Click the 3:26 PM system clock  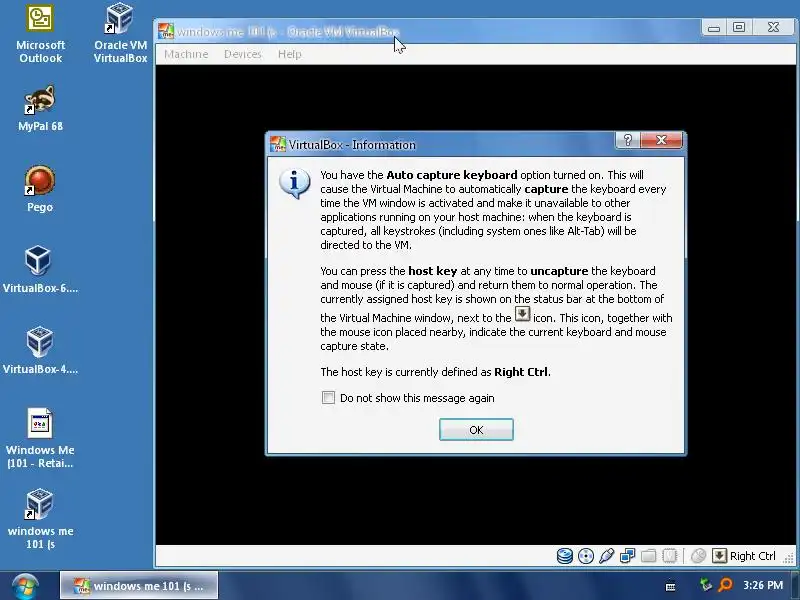pyautogui.click(x=763, y=585)
